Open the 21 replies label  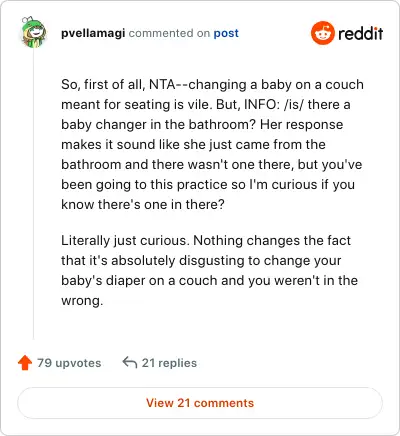(169, 363)
